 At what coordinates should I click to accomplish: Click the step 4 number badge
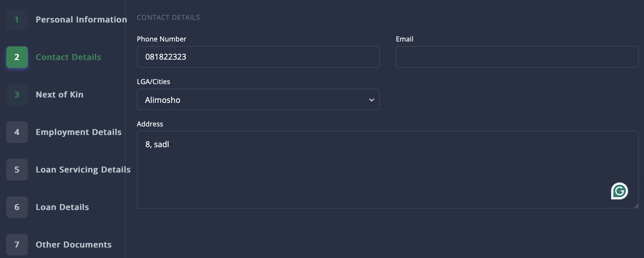pos(17,132)
